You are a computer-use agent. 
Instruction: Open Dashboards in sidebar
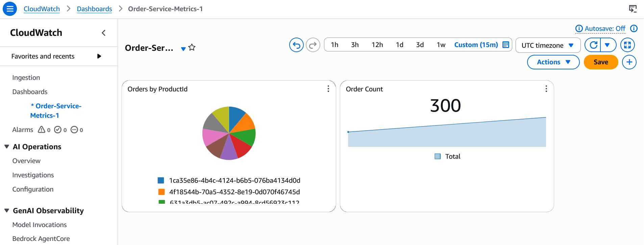click(x=30, y=92)
